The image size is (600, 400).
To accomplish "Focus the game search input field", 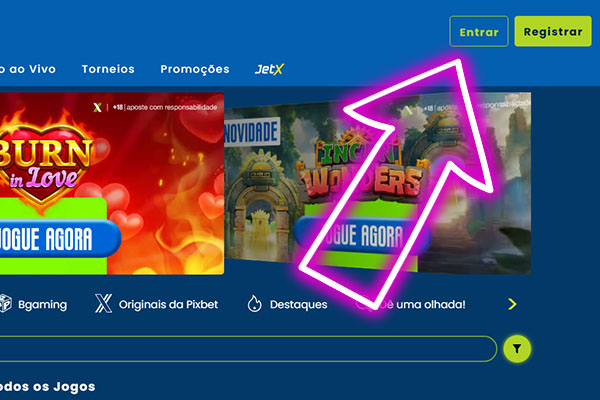I will click(x=248, y=349).
